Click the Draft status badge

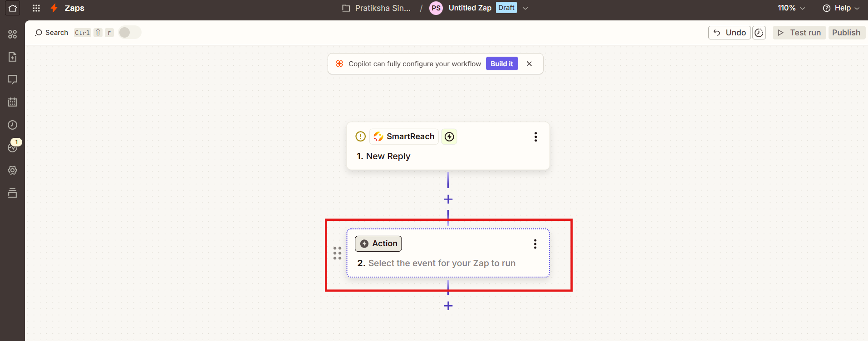pos(506,8)
